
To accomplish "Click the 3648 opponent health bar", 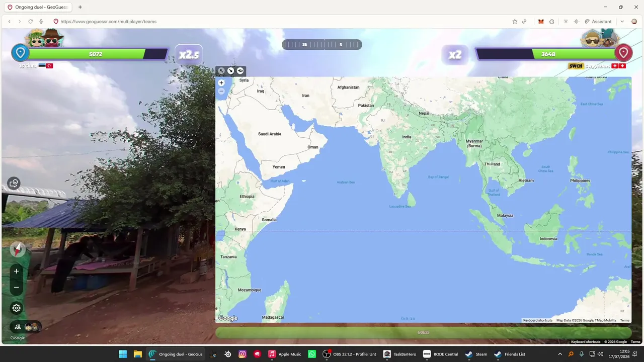I will coord(547,54).
